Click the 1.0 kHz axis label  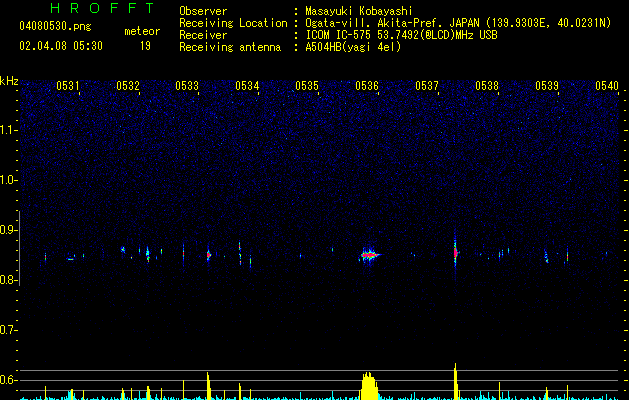point(8,180)
